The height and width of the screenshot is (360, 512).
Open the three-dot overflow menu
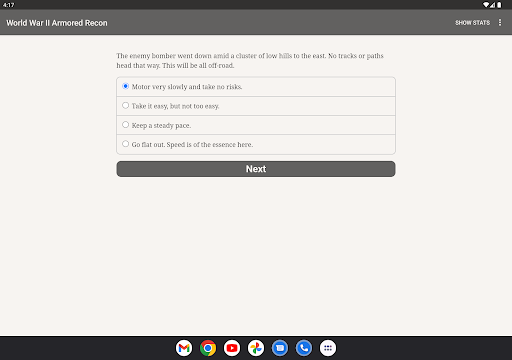pos(500,22)
